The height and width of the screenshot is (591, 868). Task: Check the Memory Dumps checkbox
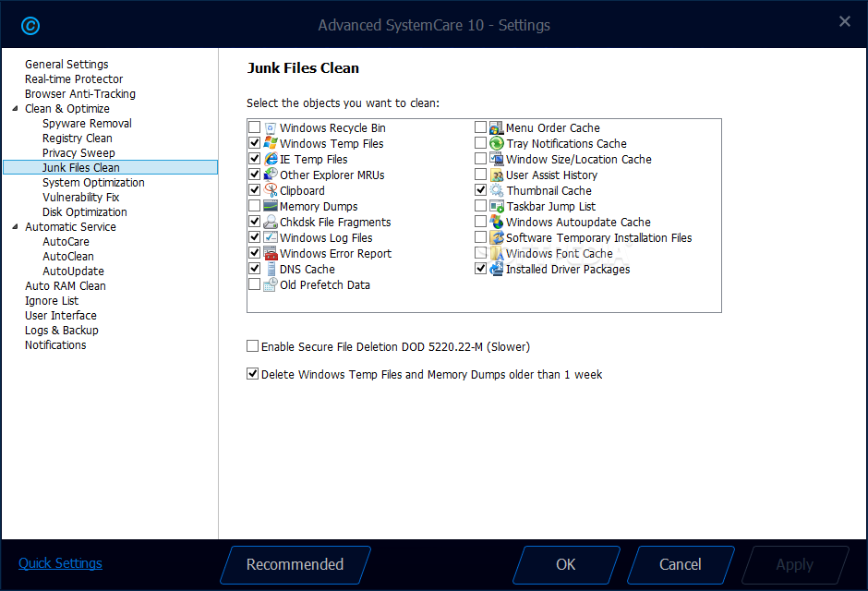[x=254, y=206]
